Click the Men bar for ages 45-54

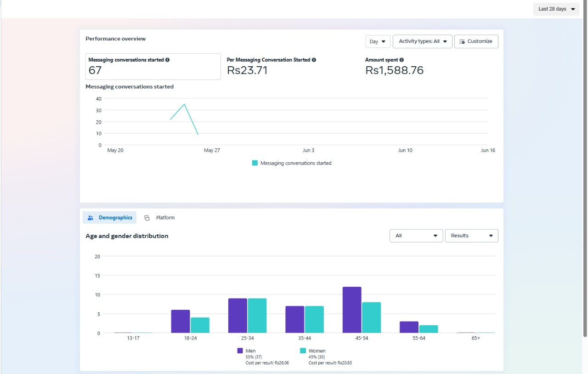click(x=352, y=310)
